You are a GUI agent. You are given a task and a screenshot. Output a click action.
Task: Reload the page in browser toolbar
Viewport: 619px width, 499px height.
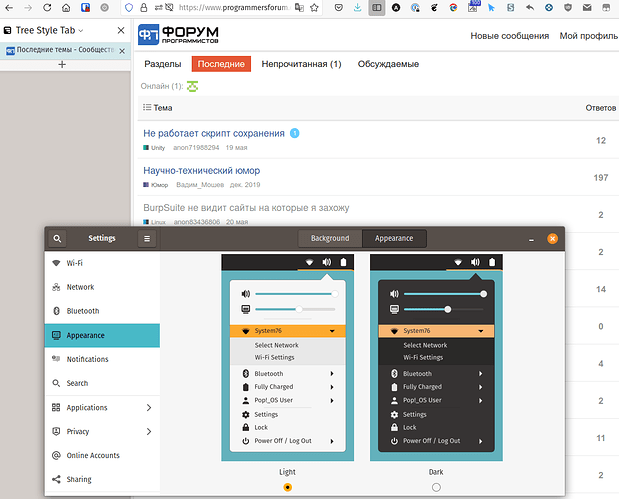pos(47,8)
